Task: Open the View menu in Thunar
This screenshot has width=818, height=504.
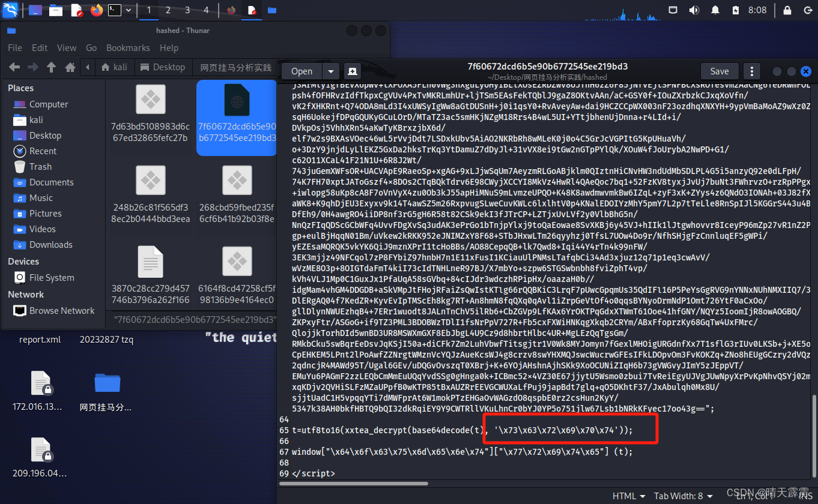Action: tap(67, 48)
